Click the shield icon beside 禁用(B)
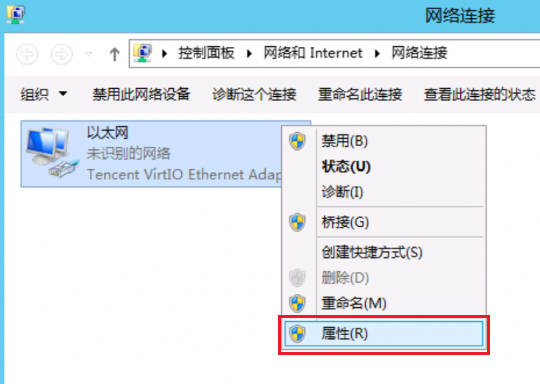This screenshot has width=540, height=384. tap(297, 141)
